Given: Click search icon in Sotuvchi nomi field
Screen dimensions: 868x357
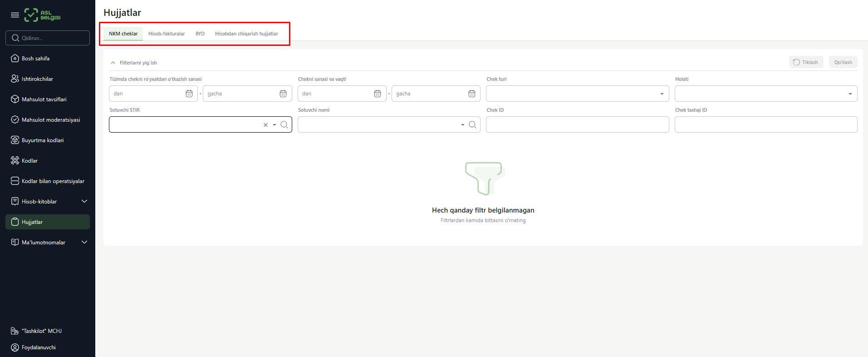Looking at the screenshot, I should point(472,124).
